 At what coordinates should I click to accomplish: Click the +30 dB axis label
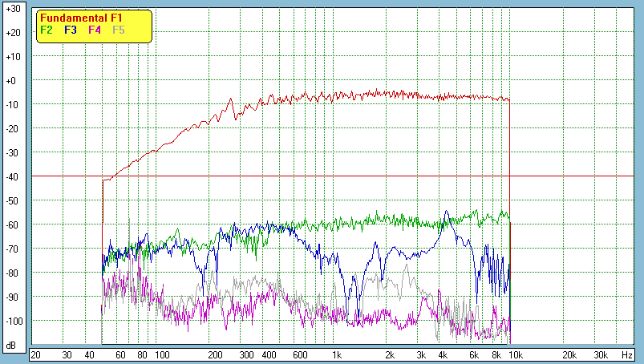(x=13, y=9)
